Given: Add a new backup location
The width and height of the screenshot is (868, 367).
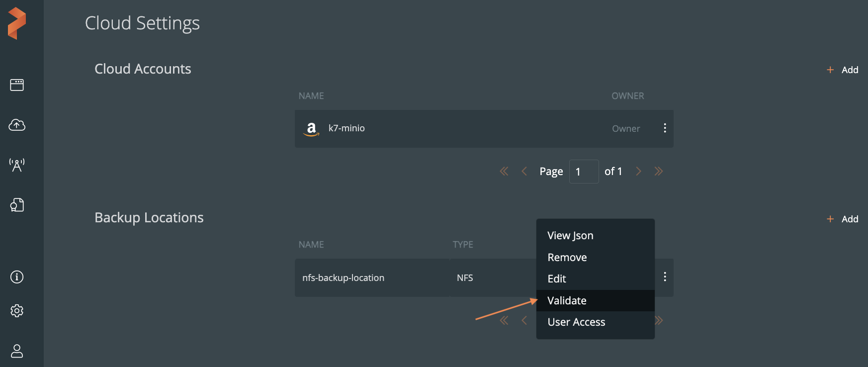Looking at the screenshot, I should (x=843, y=219).
